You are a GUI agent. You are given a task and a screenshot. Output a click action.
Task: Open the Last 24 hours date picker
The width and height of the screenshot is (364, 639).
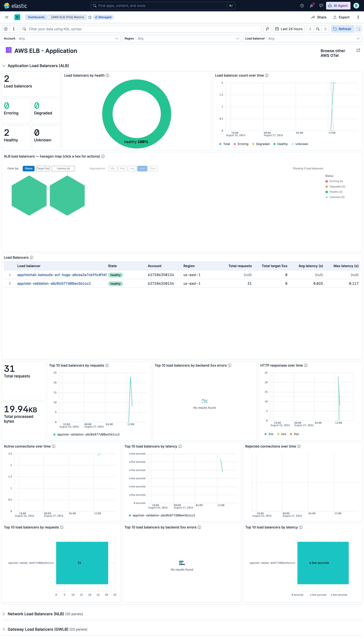point(289,29)
